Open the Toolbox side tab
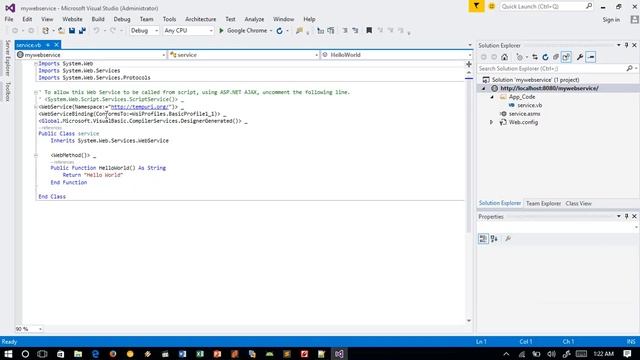640x360 pixels. 7,91
